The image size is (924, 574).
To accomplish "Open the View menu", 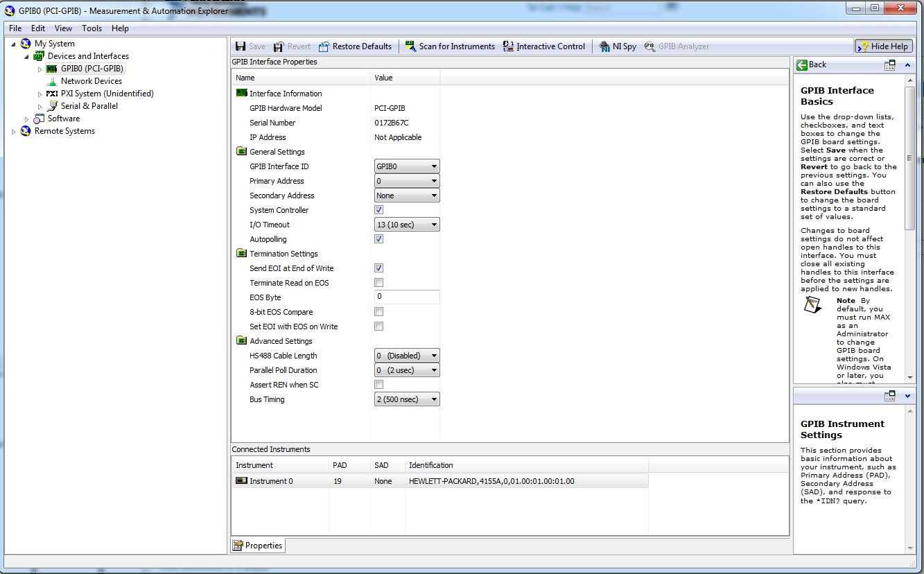I will (64, 28).
